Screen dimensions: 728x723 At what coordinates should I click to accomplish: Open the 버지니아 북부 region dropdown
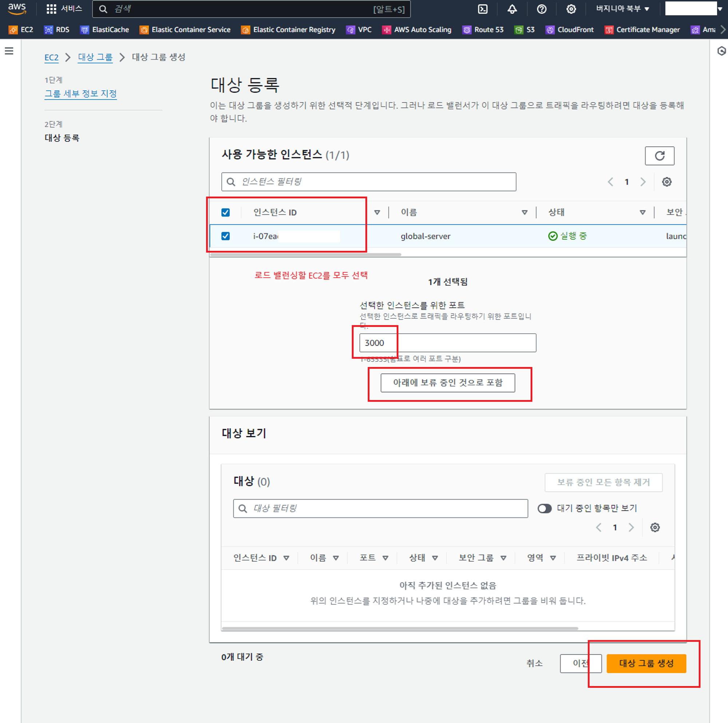click(x=622, y=9)
